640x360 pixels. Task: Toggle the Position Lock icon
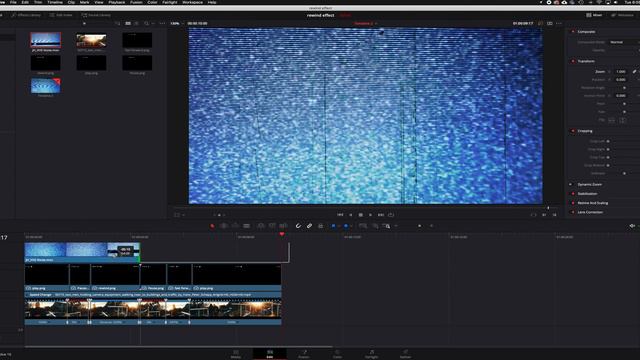click(320, 226)
